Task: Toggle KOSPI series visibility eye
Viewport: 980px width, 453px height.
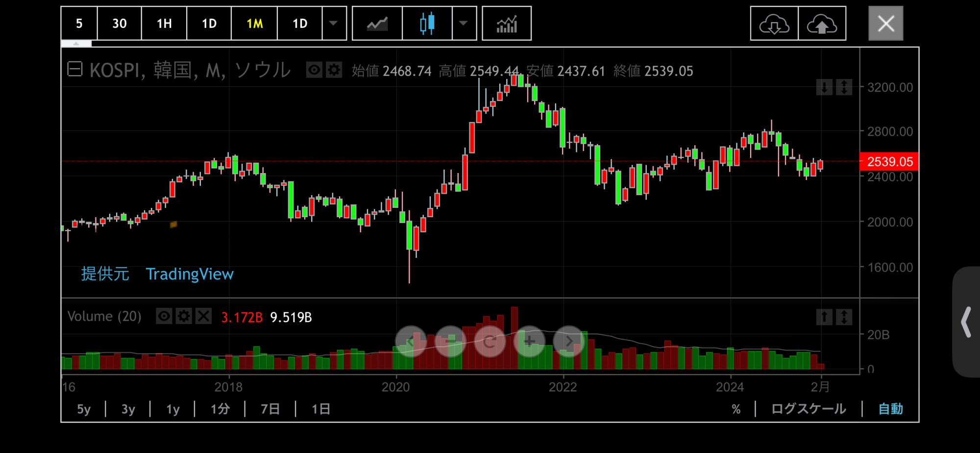Action: (314, 70)
